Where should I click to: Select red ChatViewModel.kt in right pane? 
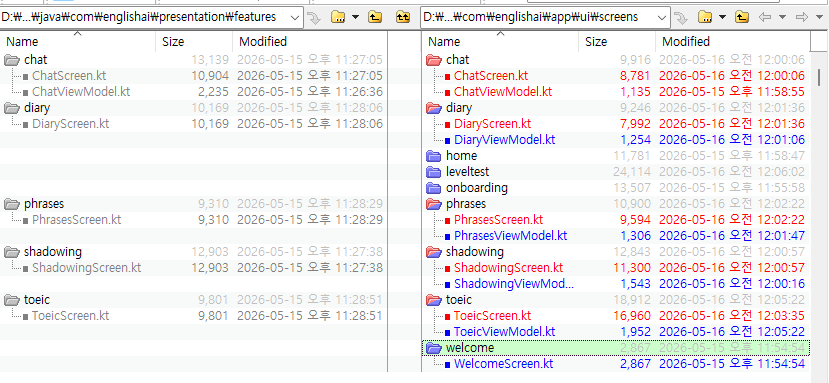[x=503, y=92]
